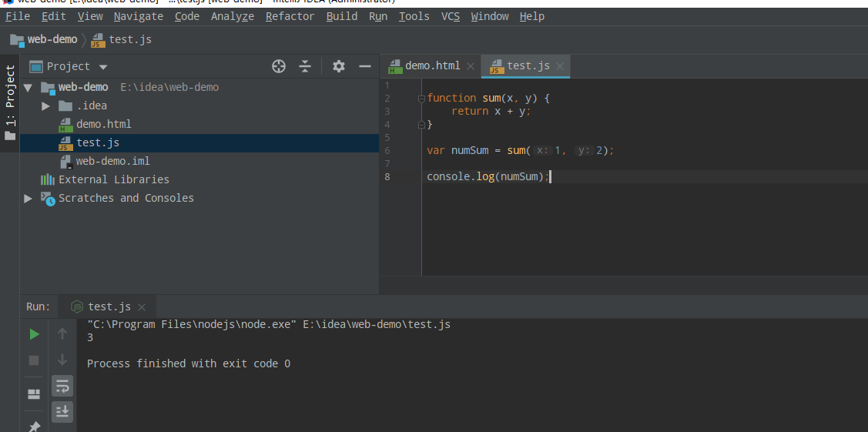Click the return keyword on line 3
The image size is (868, 432).
(470, 111)
